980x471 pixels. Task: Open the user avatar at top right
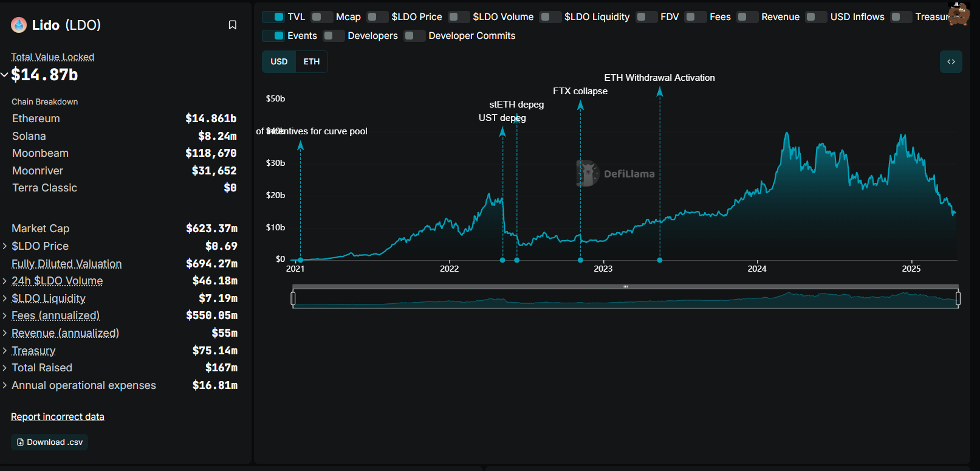(959, 13)
